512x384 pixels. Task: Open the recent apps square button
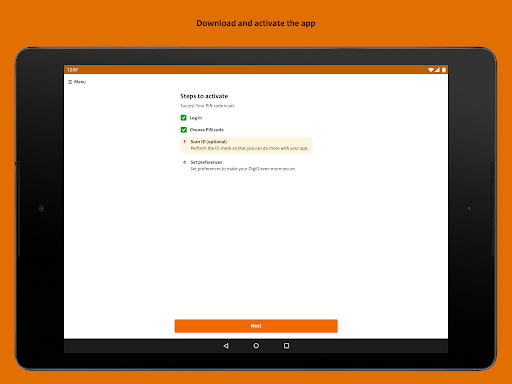[286, 346]
